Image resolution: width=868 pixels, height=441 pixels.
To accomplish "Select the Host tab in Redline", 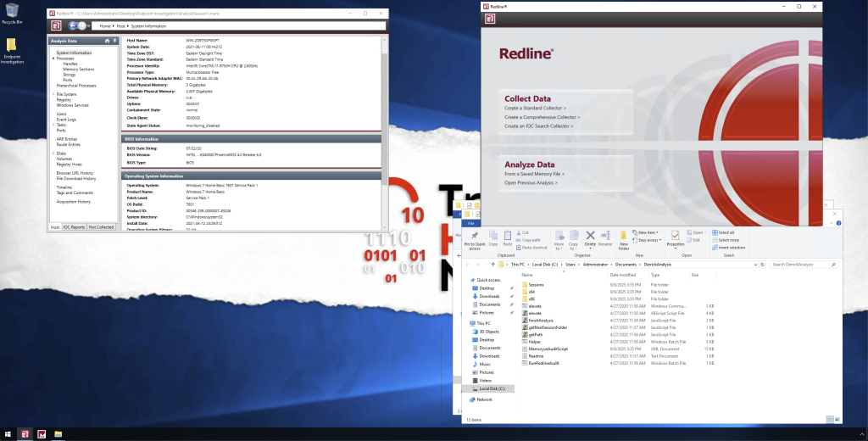I will (55, 227).
